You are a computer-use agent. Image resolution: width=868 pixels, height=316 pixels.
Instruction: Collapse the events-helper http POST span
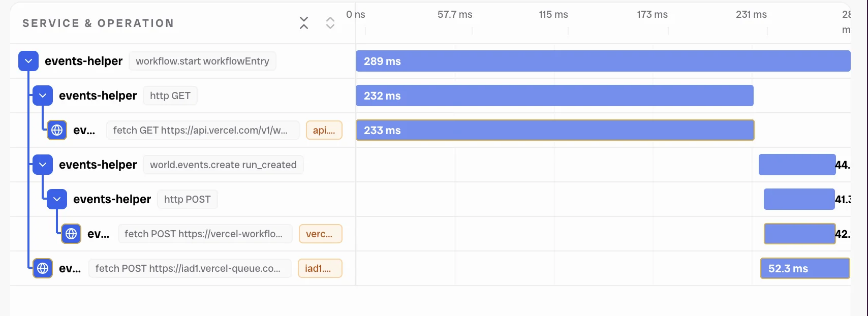click(x=57, y=199)
